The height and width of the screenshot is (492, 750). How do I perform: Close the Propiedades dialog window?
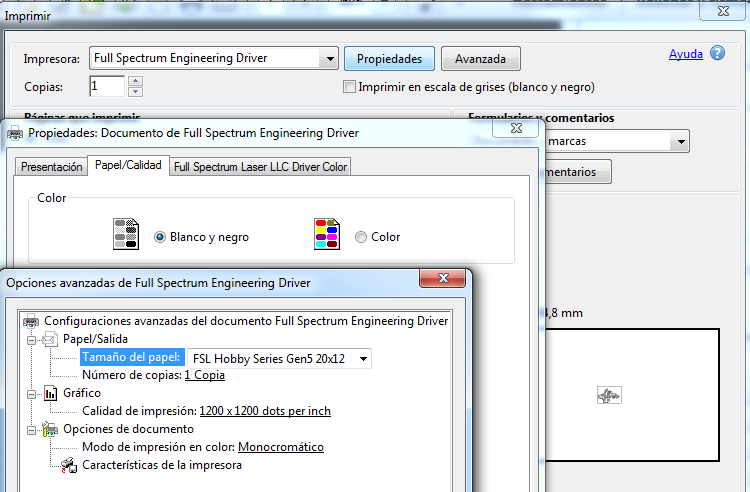tap(517, 128)
